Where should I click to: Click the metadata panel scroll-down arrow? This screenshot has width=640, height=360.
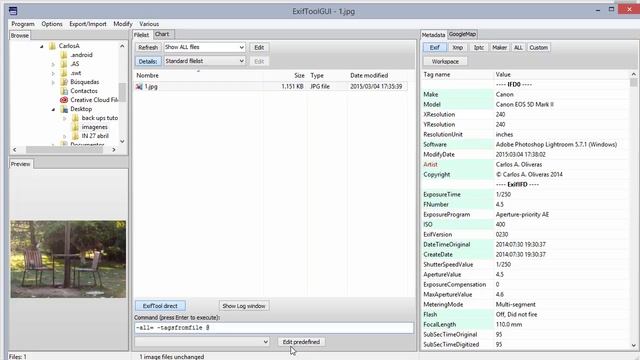(633, 345)
